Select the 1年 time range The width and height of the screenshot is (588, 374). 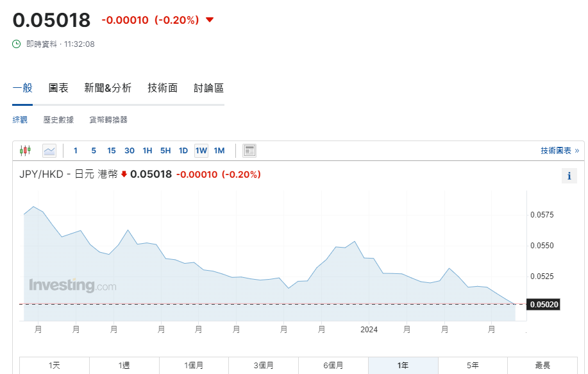403,365
